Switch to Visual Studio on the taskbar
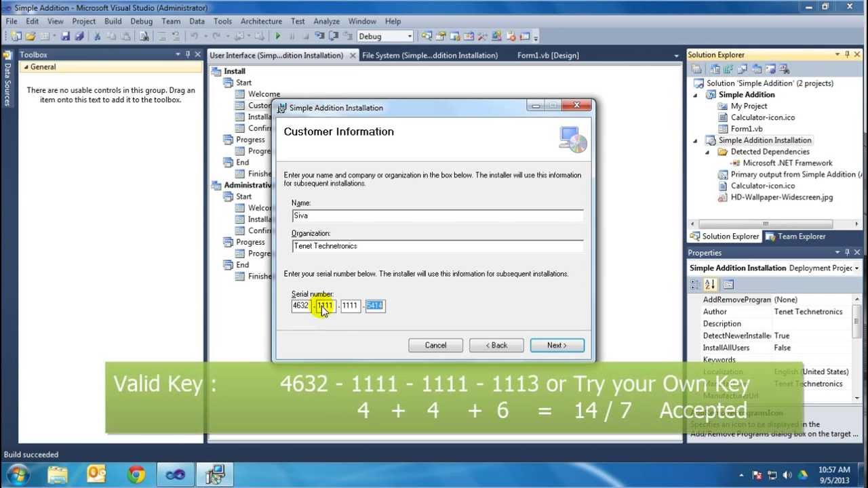This screenshot has width=868, height=488. [176, 474]
